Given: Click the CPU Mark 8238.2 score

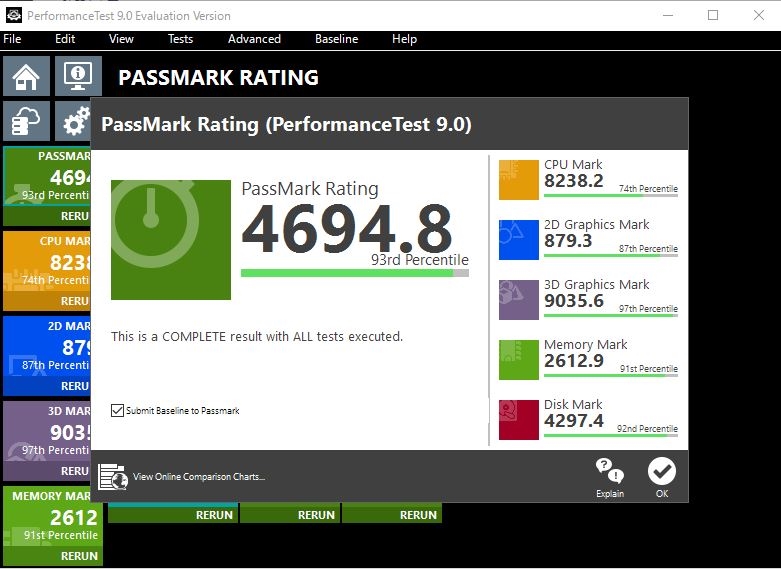Looking at the screenshot, I should (573, 181).
